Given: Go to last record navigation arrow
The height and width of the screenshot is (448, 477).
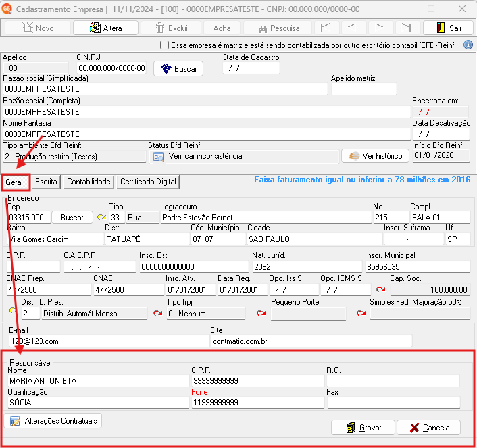Looking at the screenshot, I should 407,28.
